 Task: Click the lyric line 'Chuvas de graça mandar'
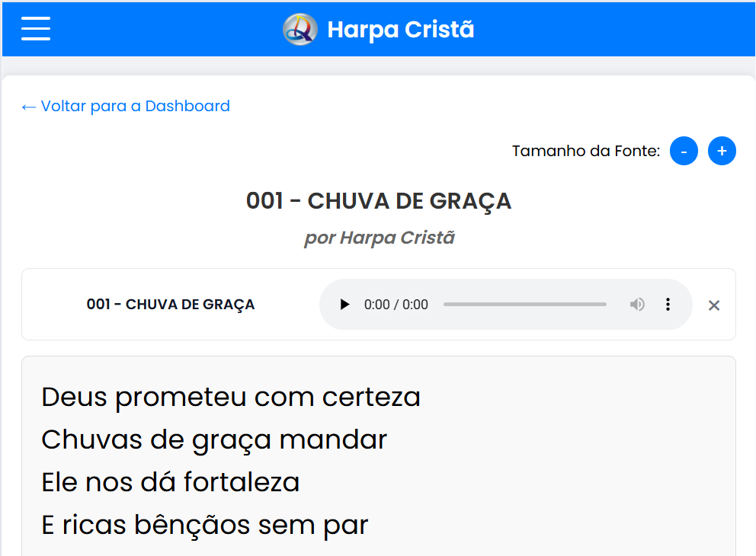click(x=214, y=439)
